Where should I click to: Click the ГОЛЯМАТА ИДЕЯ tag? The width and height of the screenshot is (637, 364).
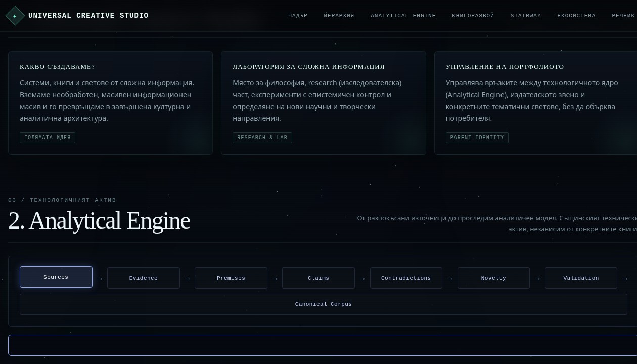[48, 138]
